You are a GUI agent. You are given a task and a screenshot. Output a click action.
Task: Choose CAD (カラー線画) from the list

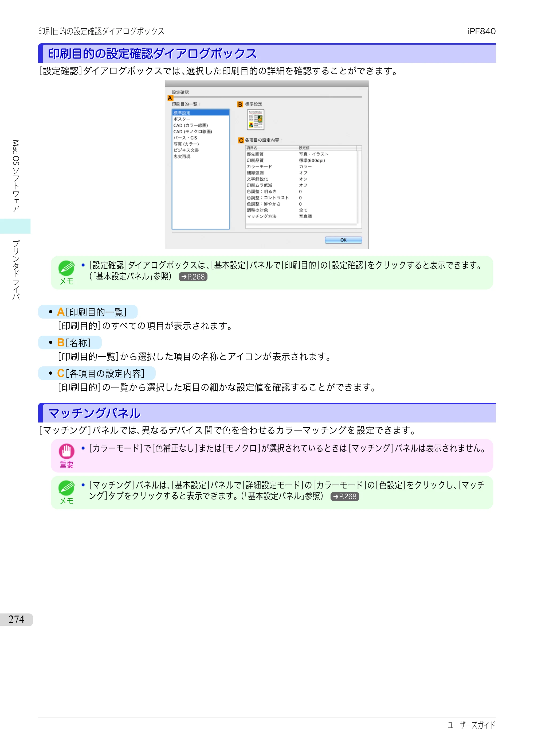point(200,125)
